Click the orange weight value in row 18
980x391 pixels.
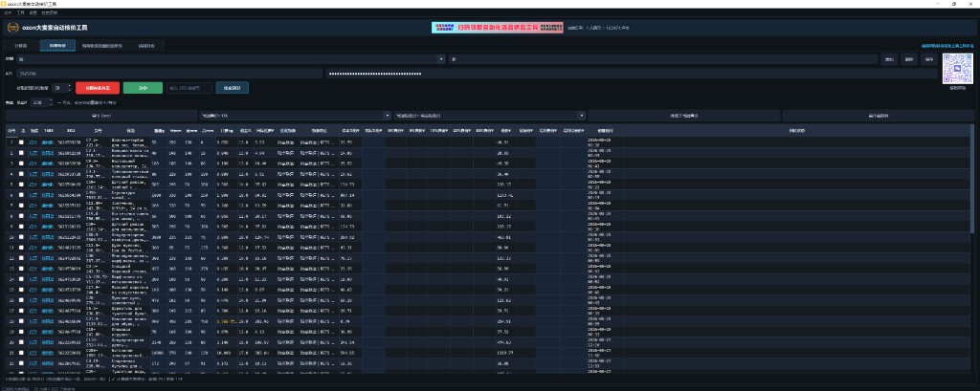224,321
